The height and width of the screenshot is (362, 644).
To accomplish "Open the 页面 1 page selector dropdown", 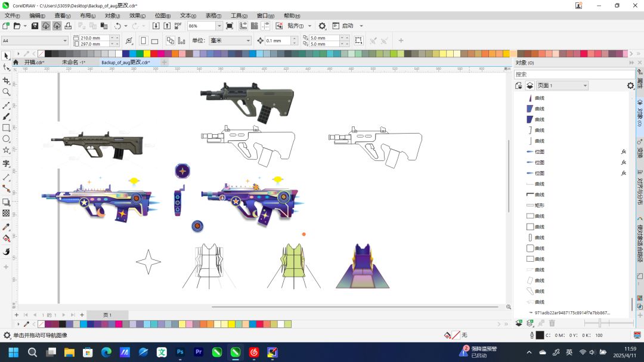I will click(585, 85).
